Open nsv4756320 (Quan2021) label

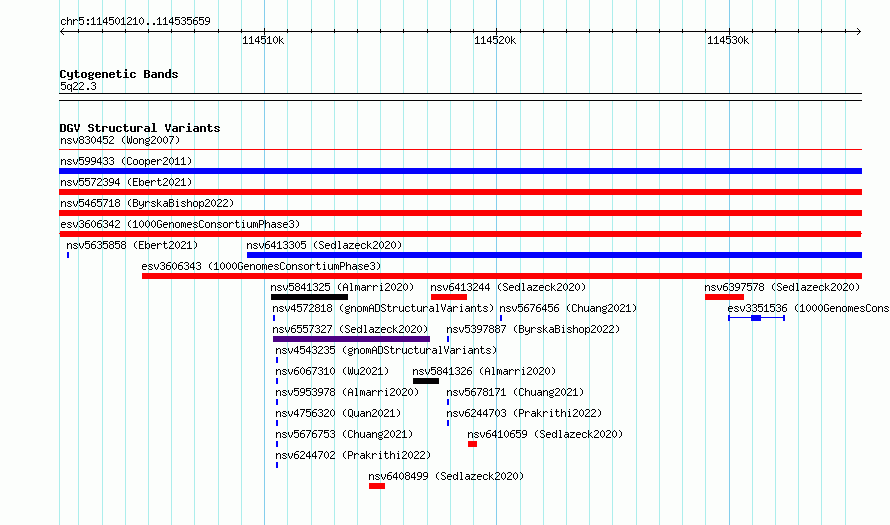(x=338, y=413)
